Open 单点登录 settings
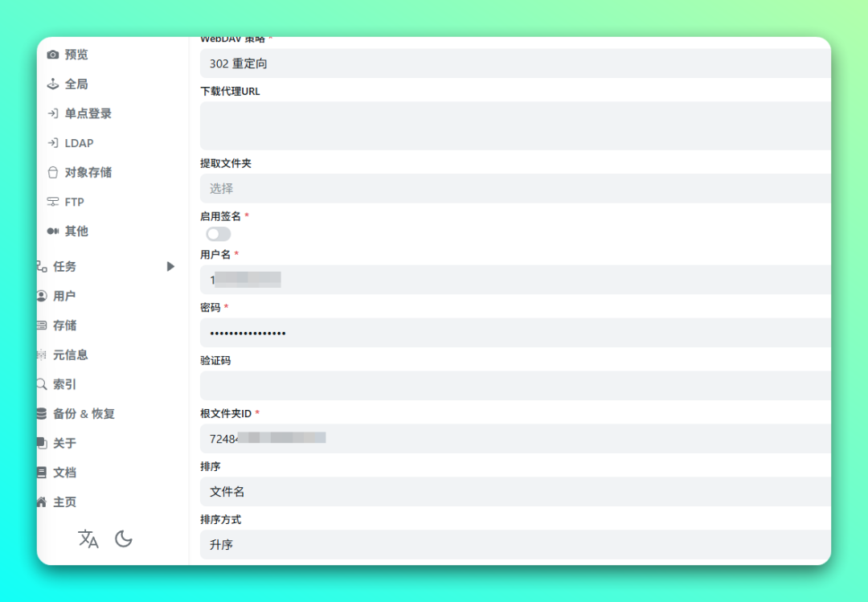868x602 pixels. pyautogui.click(x=88, y=113)
